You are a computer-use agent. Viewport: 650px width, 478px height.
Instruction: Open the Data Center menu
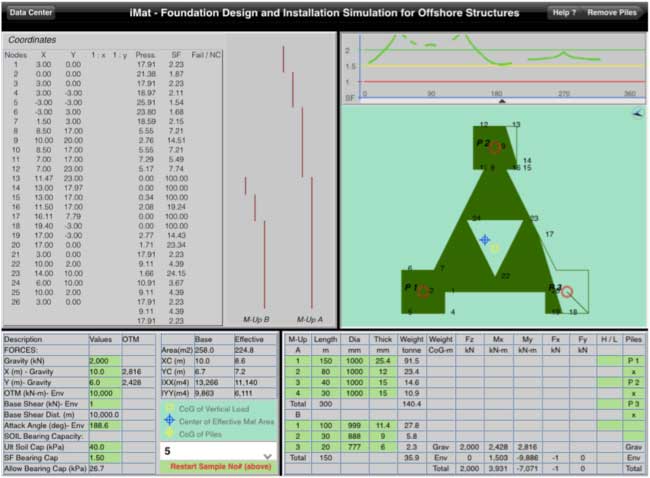point(32,12)
